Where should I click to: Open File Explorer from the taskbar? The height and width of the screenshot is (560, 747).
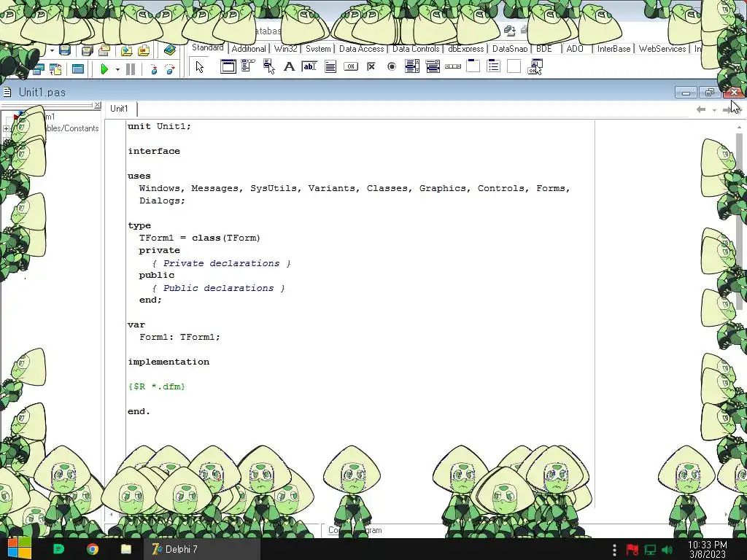click(125, 549)
